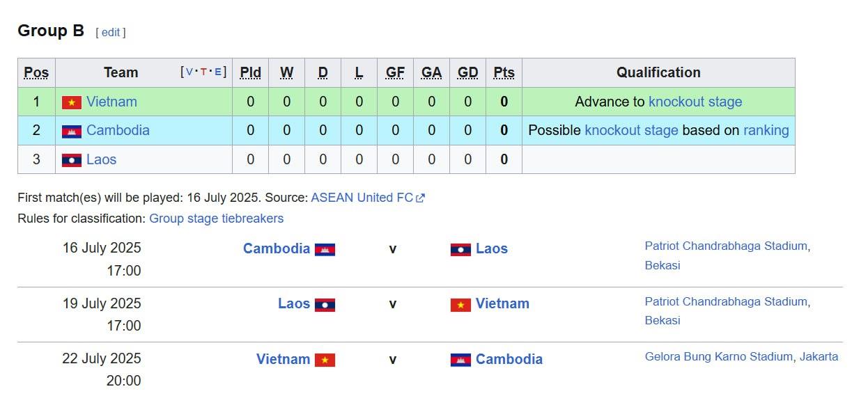The image size is (868, 412).
Task: Open ASEAN United FC source link
Action: click(x=362, y=198)
